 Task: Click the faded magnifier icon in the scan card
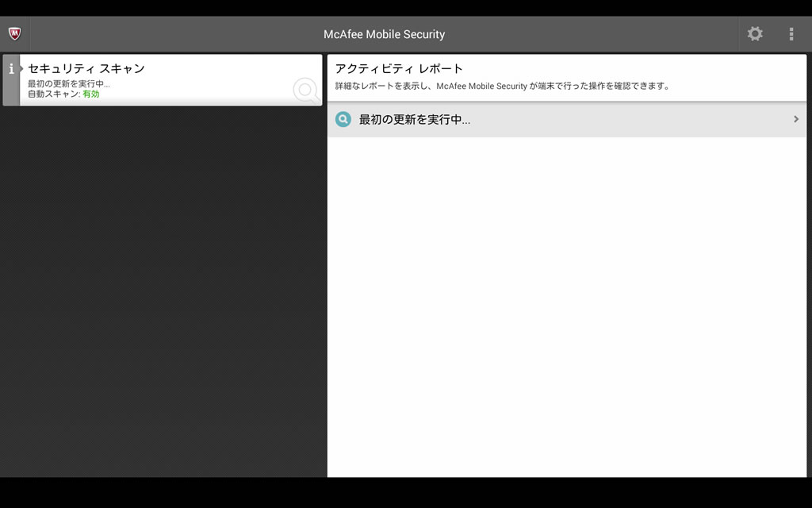tap(305, 90)
